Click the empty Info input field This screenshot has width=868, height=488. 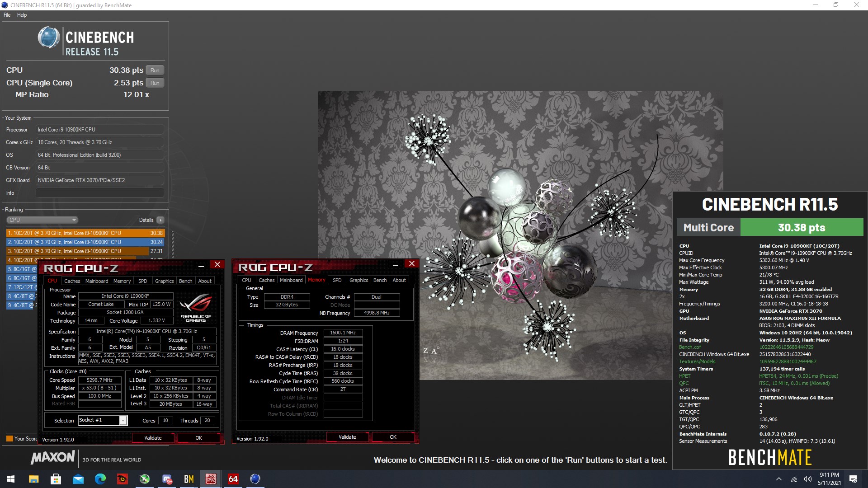(x=100, y=193)
